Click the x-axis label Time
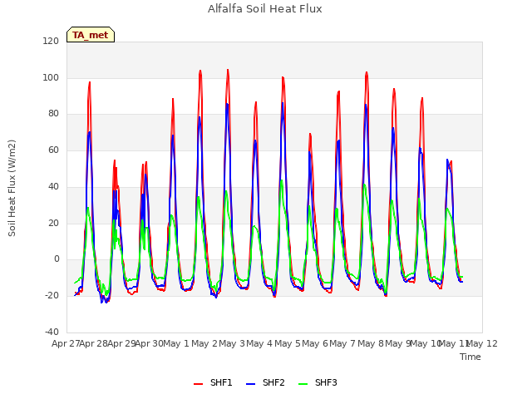532x399 pixels. click(x=470, y=357)
